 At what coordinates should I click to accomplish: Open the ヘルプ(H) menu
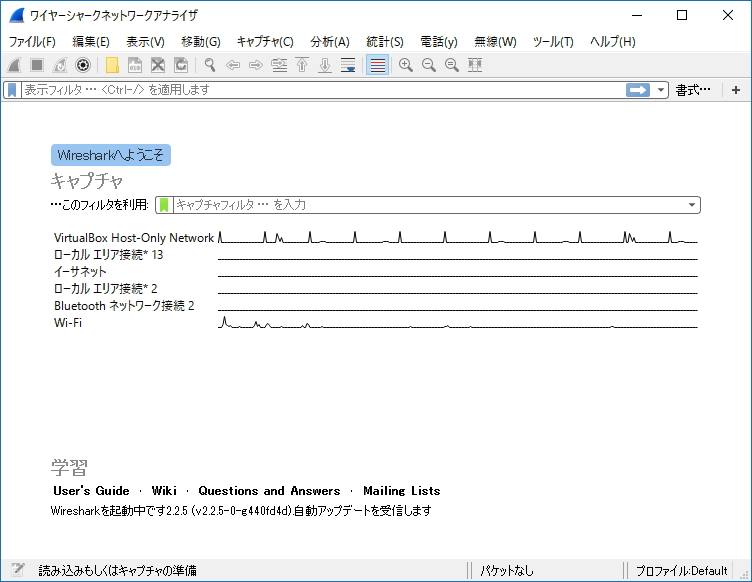tap(612, 42)
